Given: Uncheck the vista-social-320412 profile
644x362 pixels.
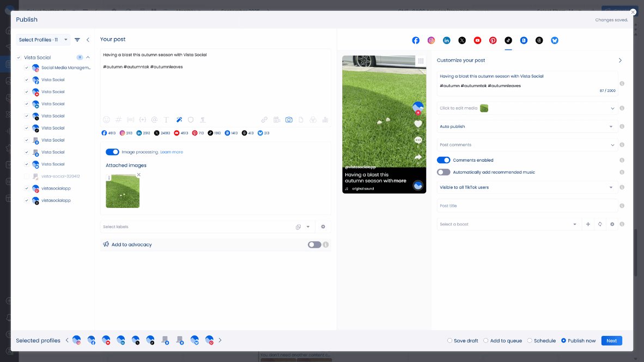Looking at the screenshot, I should (26, 176).
